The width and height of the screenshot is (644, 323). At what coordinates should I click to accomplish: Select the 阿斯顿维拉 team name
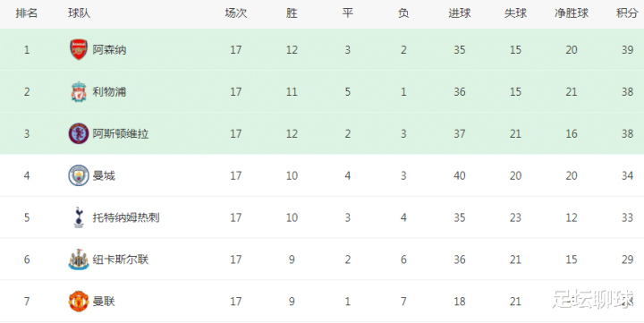click(x=121, y=134)
